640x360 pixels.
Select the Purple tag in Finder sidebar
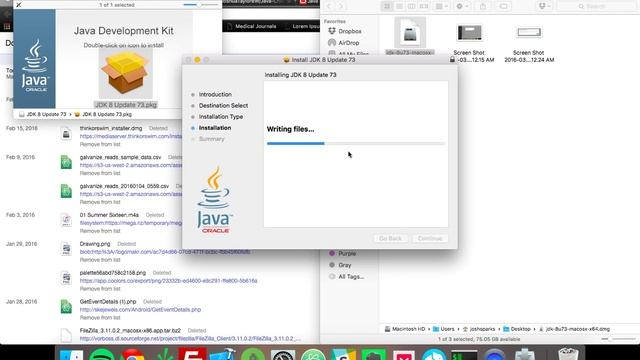(342, 253)
